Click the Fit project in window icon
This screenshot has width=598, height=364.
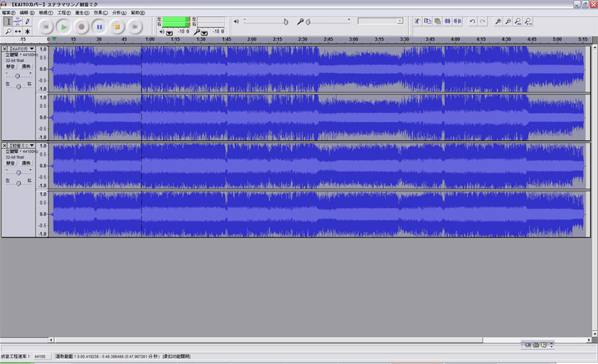pos(528,21)
